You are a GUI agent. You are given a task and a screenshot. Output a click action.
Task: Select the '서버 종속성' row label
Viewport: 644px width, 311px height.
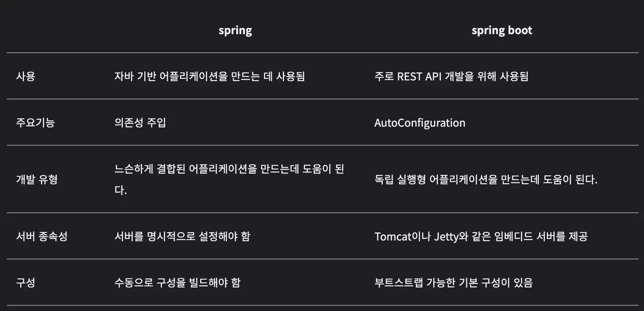click(x=42, y=236)
